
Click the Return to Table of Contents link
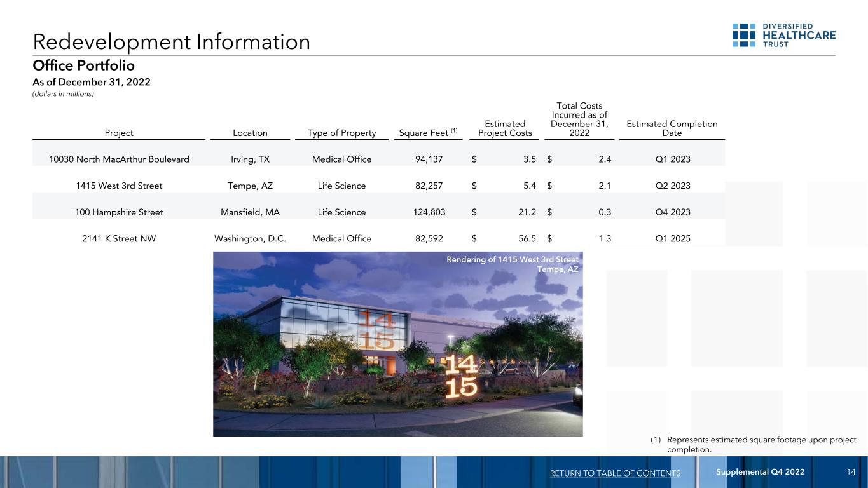(x=614, y=473)
